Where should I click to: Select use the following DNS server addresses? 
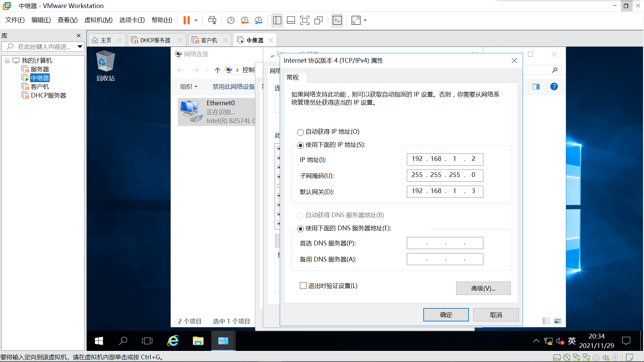301,229
